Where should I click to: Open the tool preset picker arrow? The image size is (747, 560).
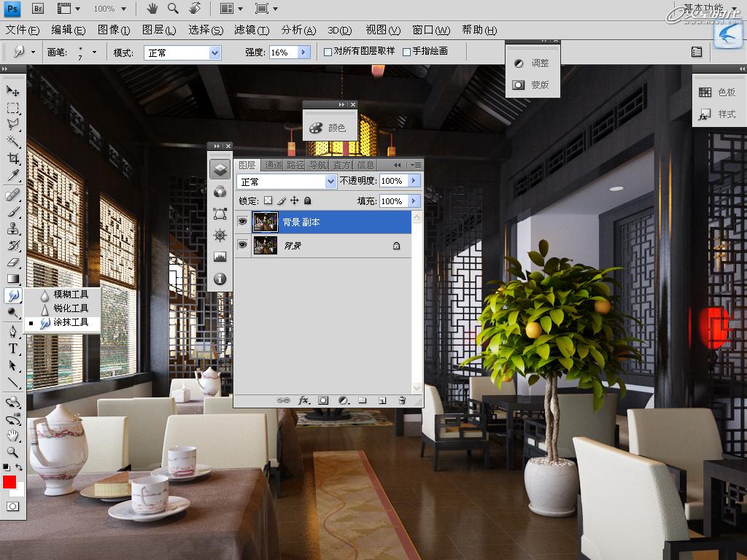tap(33, 52)
